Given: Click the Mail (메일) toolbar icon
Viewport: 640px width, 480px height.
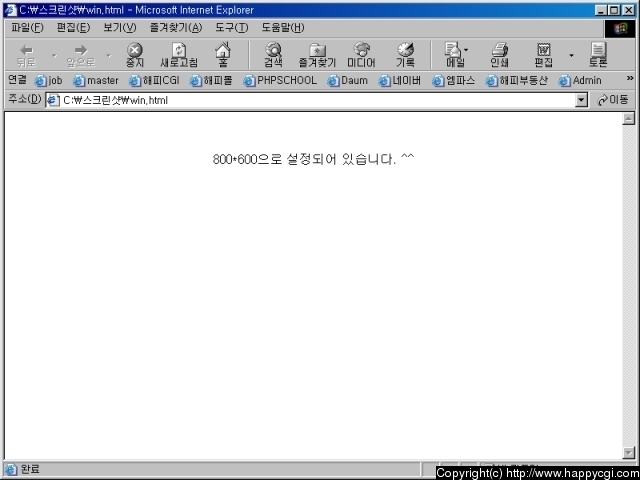Looking at the screenshot, I should point(452,49).
